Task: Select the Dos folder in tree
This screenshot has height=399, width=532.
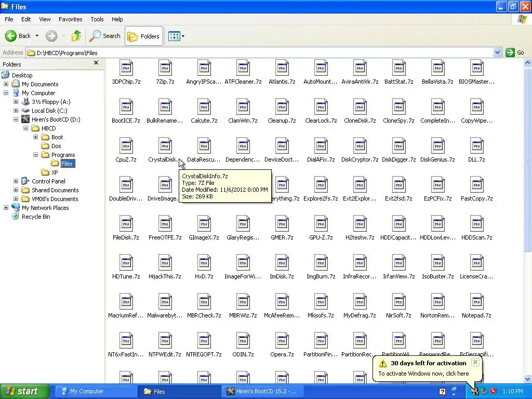Action: [x=51, y=146]
